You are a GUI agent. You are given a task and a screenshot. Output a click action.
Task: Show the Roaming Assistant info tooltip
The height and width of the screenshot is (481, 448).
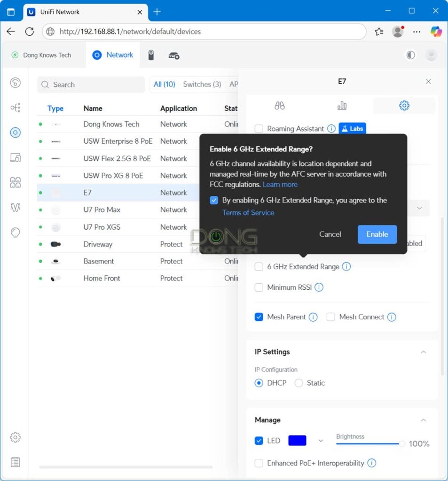tap(331, 129)
